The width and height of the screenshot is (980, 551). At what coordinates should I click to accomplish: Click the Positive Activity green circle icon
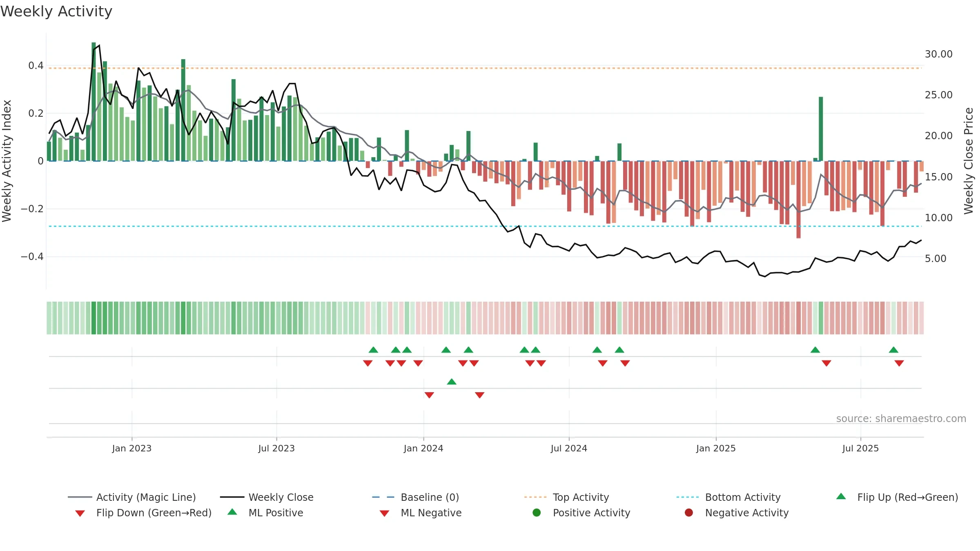pyautogui.click(x=537, y=513)
